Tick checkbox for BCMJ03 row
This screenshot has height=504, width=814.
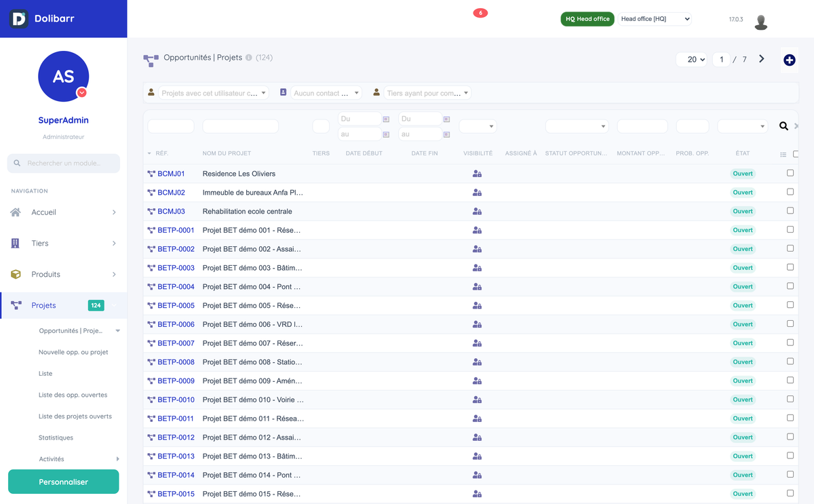(x=790, y=211)
